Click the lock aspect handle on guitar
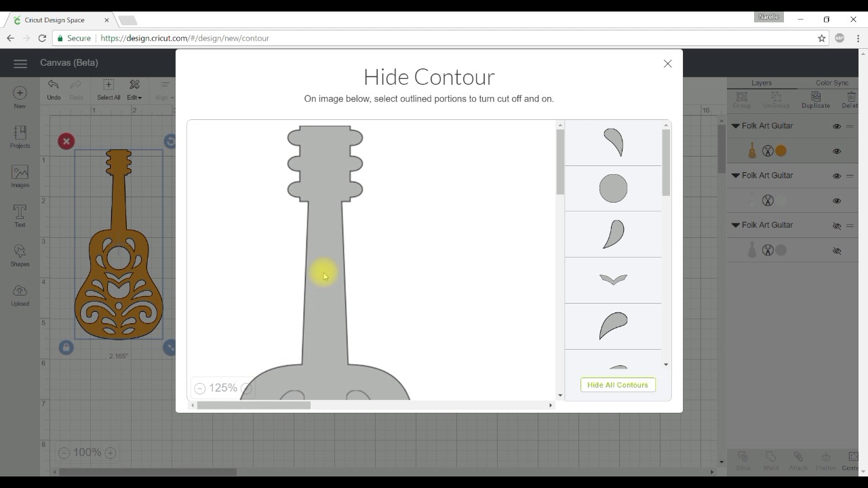The height and width of the screenshot is (488, 868). coord(66,347)
